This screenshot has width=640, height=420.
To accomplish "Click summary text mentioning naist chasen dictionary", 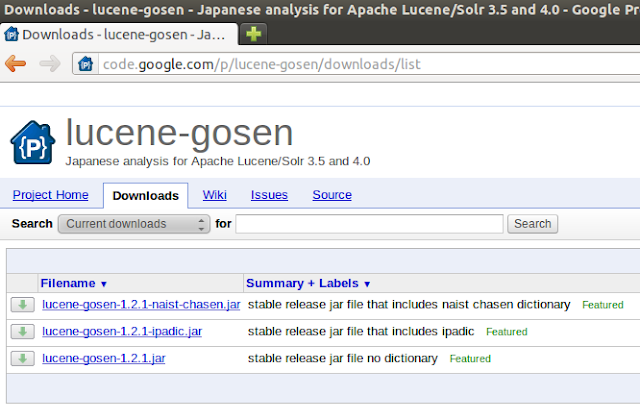I will tap(409, 304).
